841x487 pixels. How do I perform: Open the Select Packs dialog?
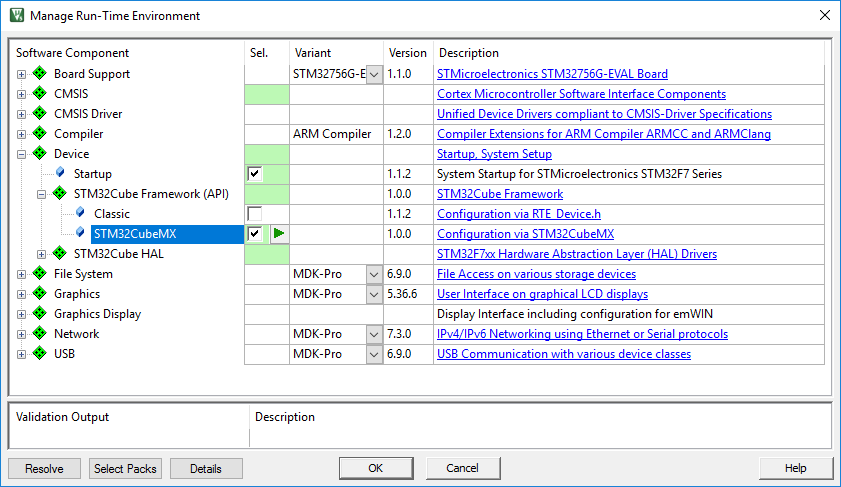point(125,468)
